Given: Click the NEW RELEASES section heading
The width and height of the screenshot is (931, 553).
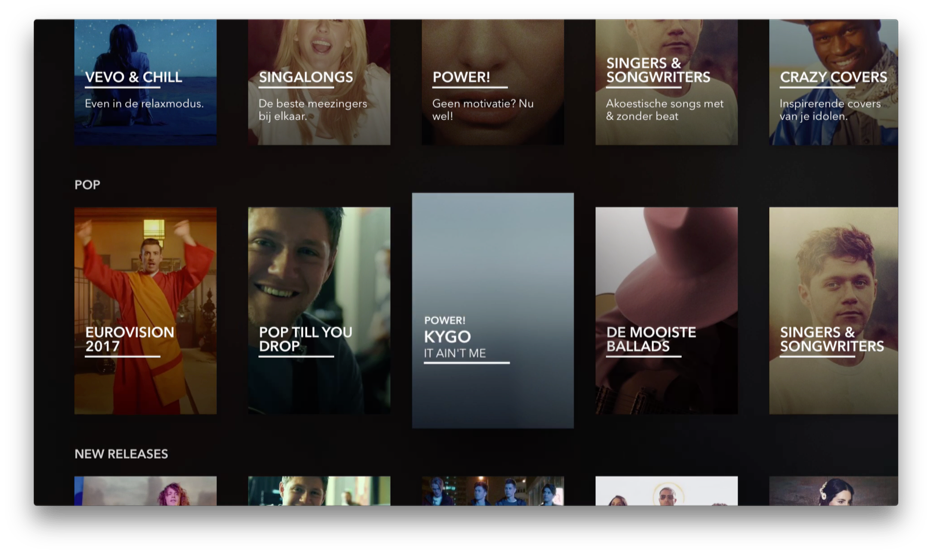Looking at the screenshot, I should click(x=121, y=454).
